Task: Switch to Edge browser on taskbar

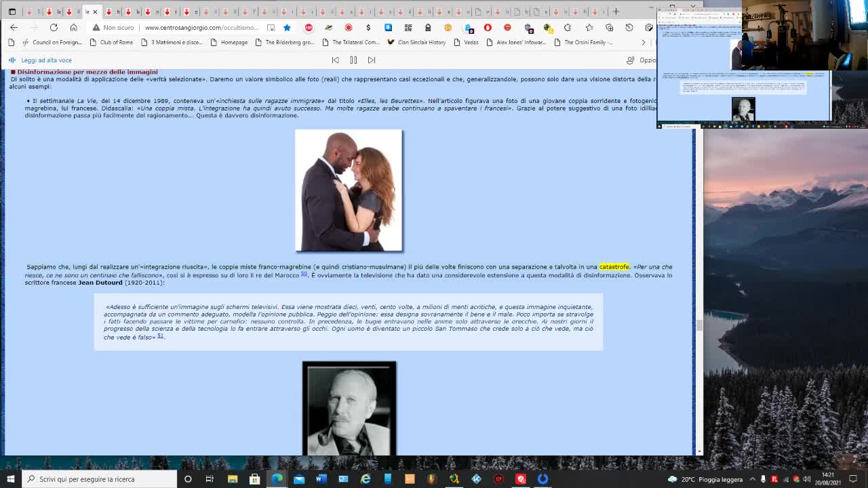Action: [277, 479]
